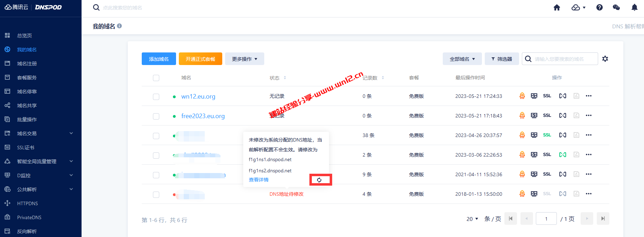Open monitor icon in 2 条 row
This screenshot has height=237, width=644.
534,155
